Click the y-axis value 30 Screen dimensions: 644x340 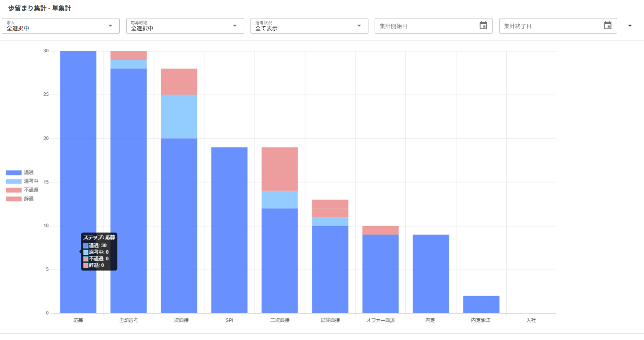coord(46,51)
